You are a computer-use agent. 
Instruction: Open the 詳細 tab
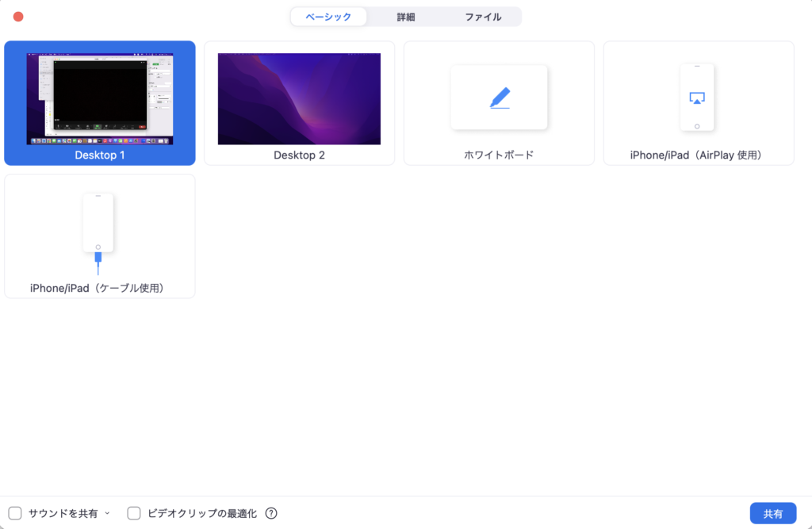tap(406, 17)
